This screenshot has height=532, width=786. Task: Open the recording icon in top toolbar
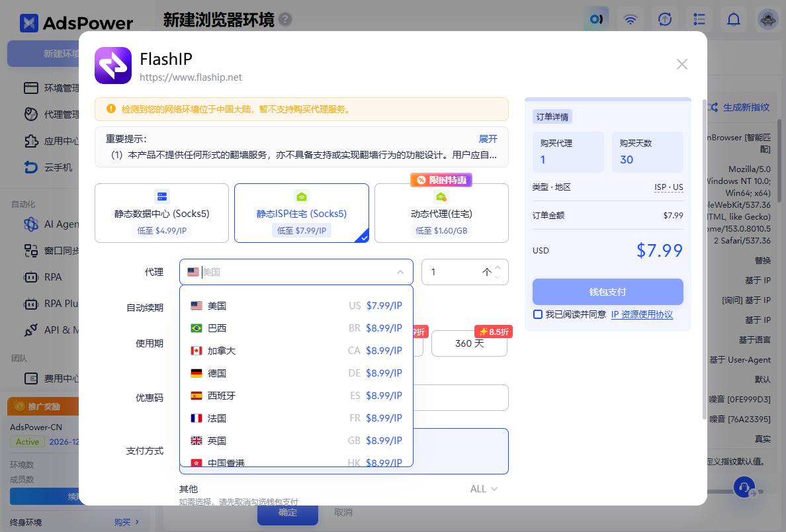pos(596,20)
